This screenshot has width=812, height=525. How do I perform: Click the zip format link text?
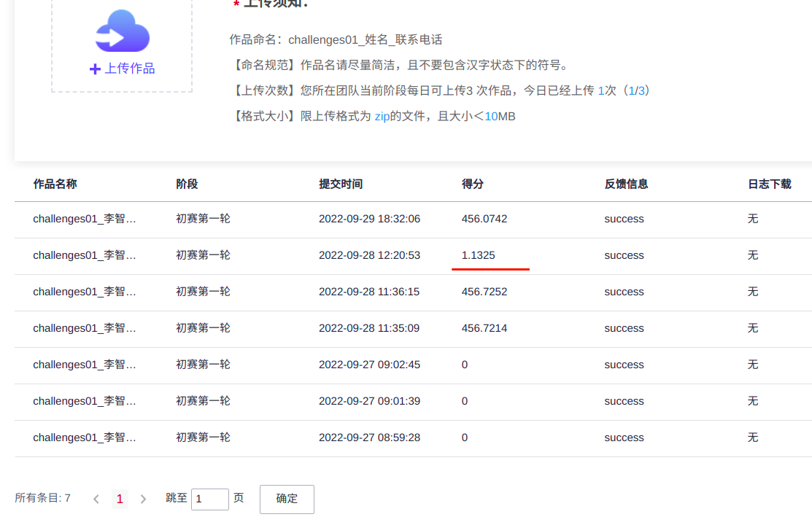pos(382,116)
